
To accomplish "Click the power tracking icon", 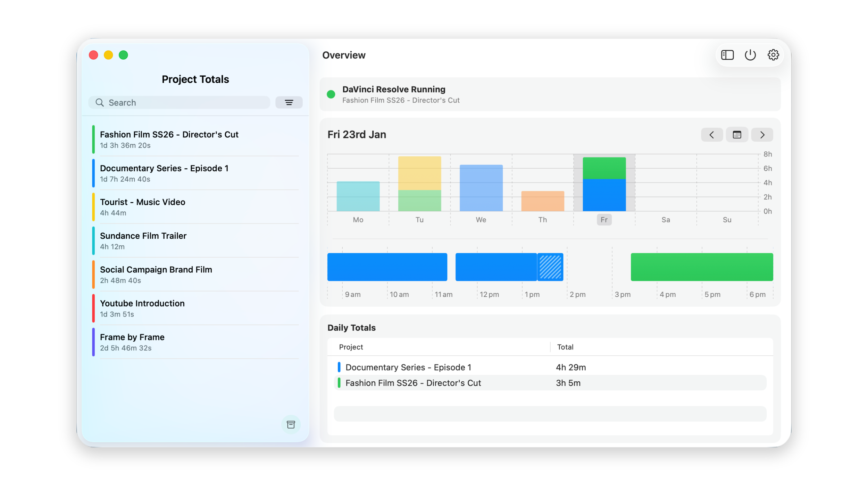I will point(750,55).
